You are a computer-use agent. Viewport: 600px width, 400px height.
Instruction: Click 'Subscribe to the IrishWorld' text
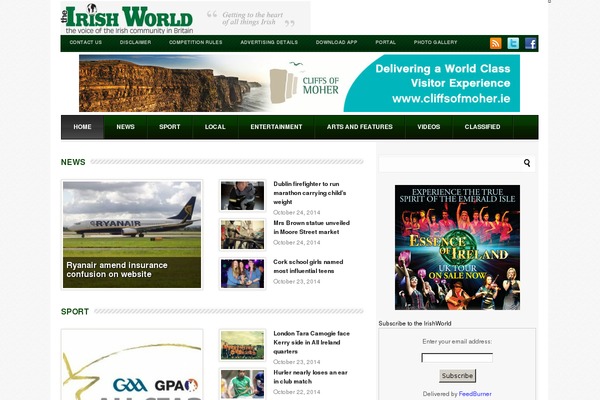point(415,323)
